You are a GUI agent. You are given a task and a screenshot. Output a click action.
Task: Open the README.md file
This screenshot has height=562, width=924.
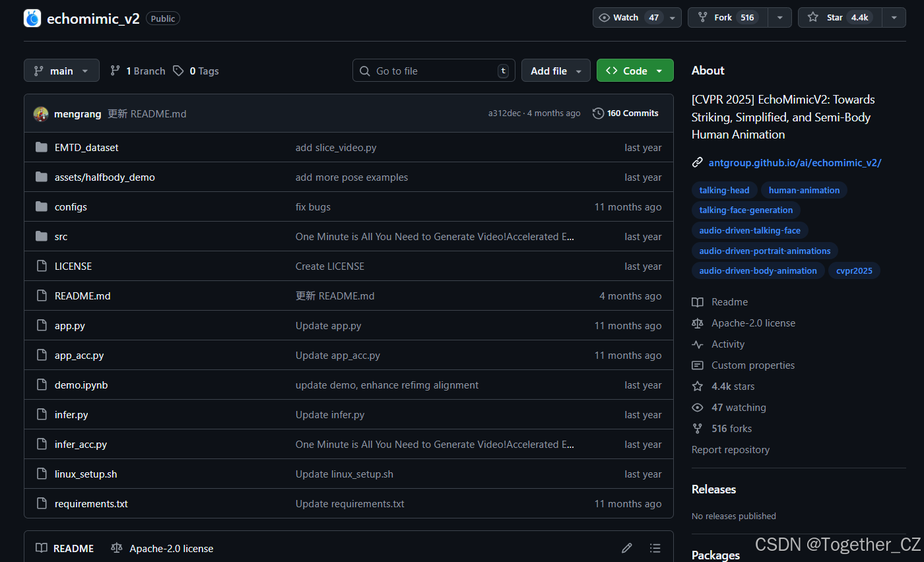pyautogui.click(x=82, y=296)
